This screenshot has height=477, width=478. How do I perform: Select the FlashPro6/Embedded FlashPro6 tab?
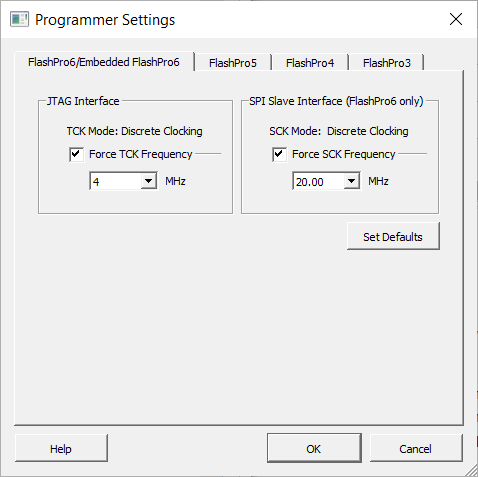104,62
